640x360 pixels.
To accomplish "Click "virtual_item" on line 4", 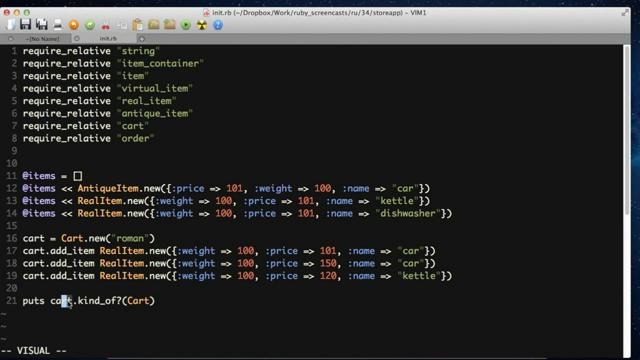I will click(x=155, y=89).
